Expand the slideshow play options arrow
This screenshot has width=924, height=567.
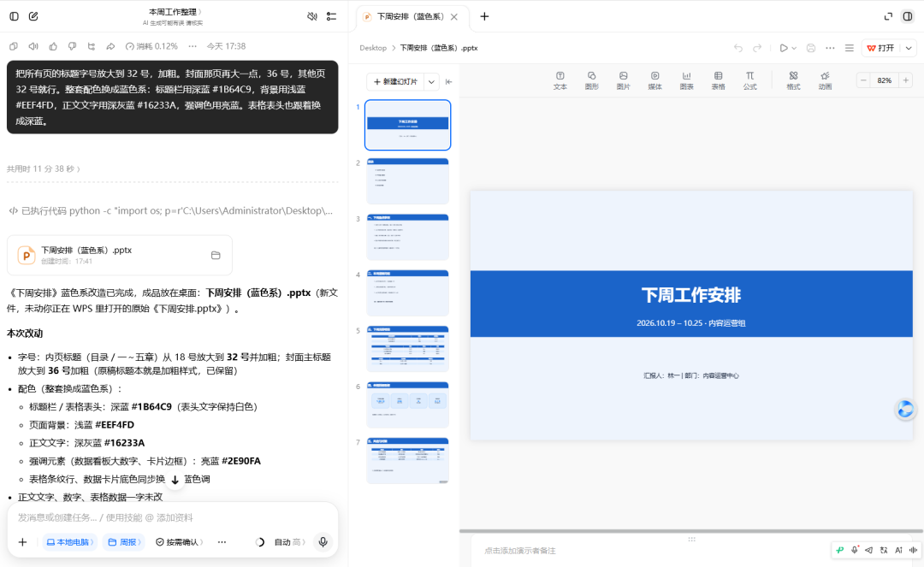[x=794, y=48]
